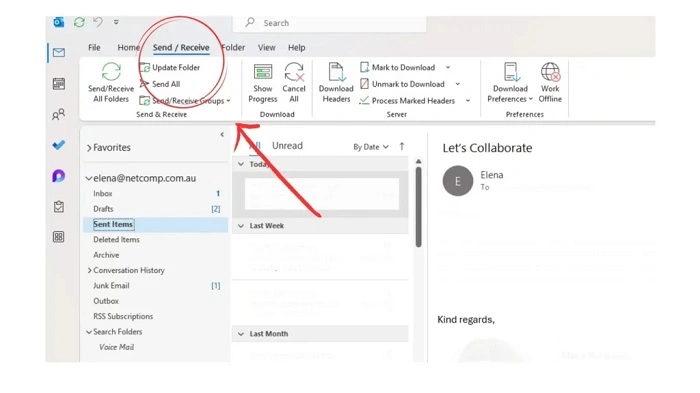Open the purple app icon in sidebar
Screen dimensions: 700x393
58,176
